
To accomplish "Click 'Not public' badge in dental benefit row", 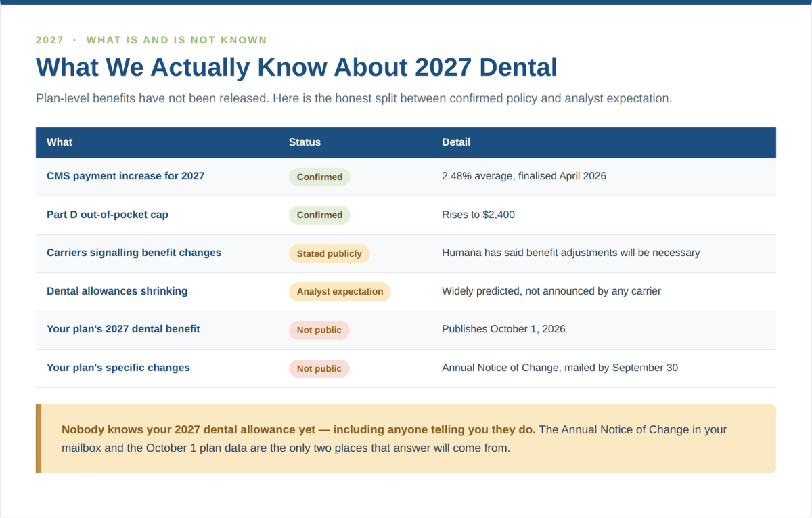I will tap(319, 330).
